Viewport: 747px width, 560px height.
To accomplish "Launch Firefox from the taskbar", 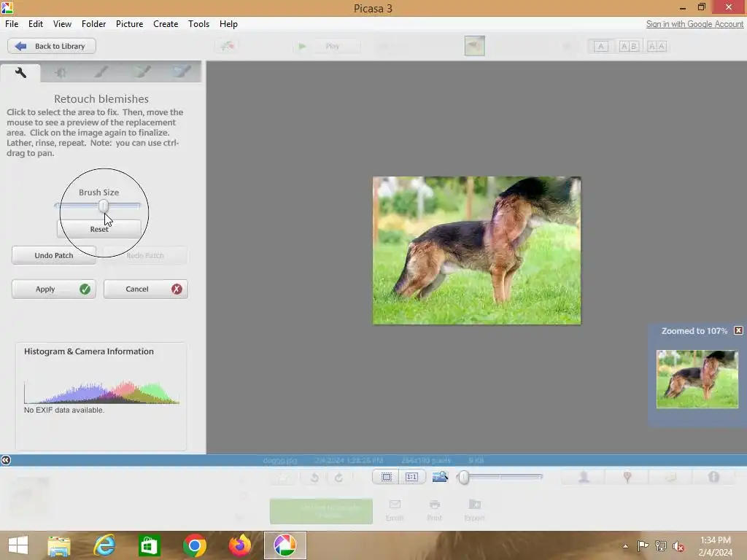I will click(x=240, y=545).
